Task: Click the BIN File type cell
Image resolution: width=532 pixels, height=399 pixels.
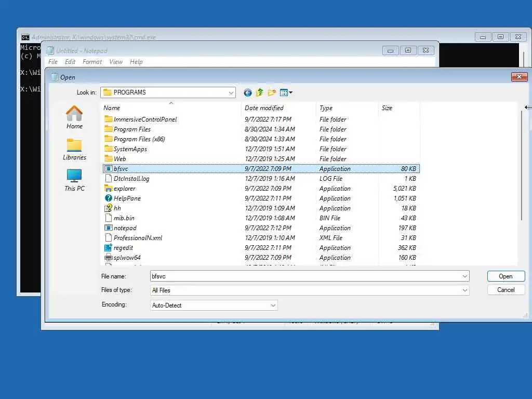Action: coord(330,218)
